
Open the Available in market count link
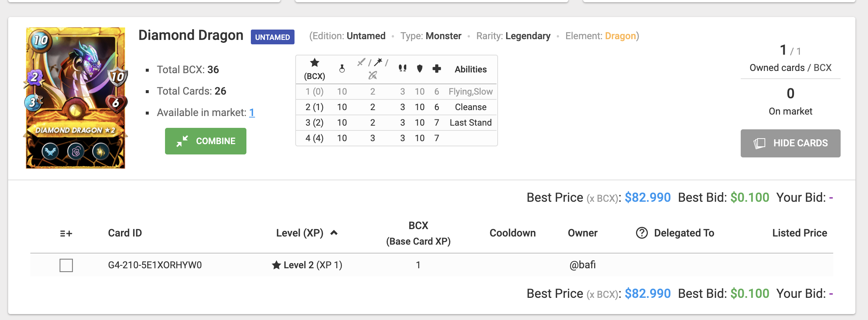click(x=252, y=112)
